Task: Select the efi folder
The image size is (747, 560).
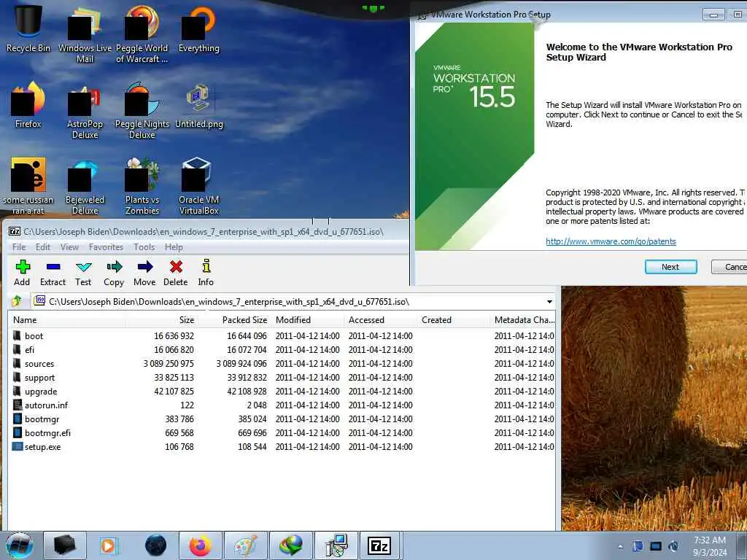Action: tap(282, 349)
